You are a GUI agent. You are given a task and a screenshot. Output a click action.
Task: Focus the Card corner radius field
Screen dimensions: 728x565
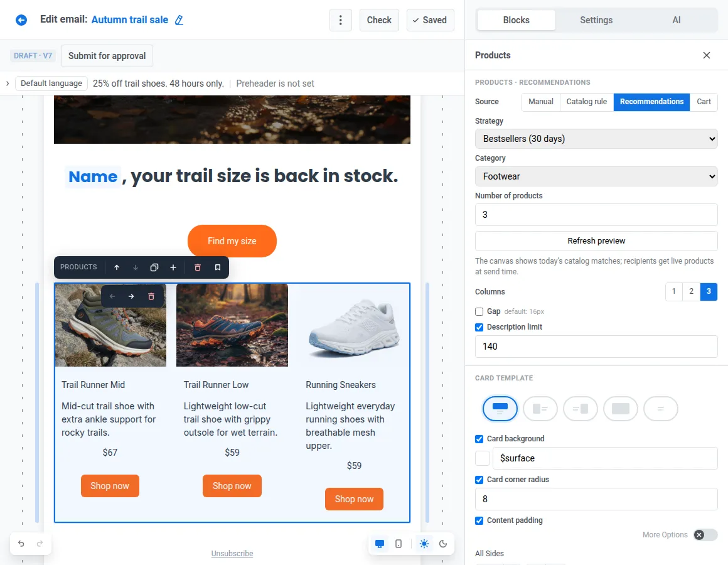[596, 499]
